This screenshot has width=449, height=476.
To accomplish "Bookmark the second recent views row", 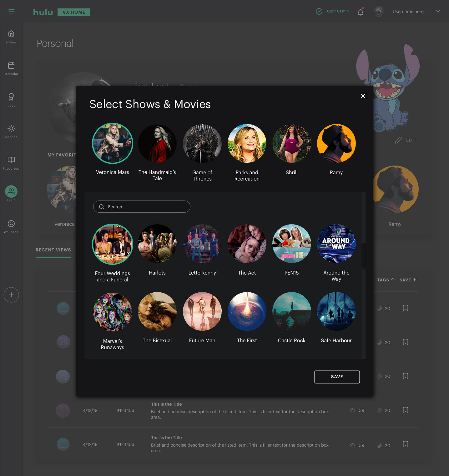I will [406, 342].
